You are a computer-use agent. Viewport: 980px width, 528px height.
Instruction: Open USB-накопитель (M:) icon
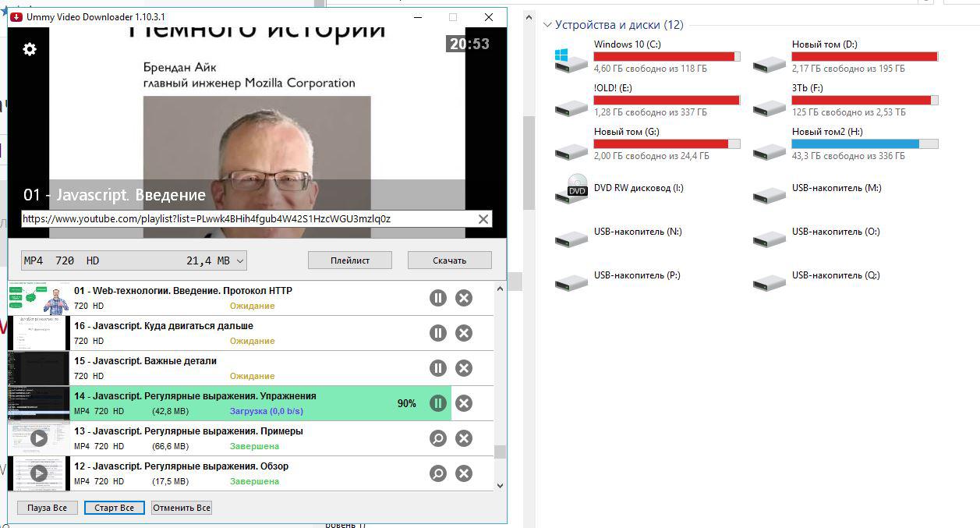tap(769, 194)
